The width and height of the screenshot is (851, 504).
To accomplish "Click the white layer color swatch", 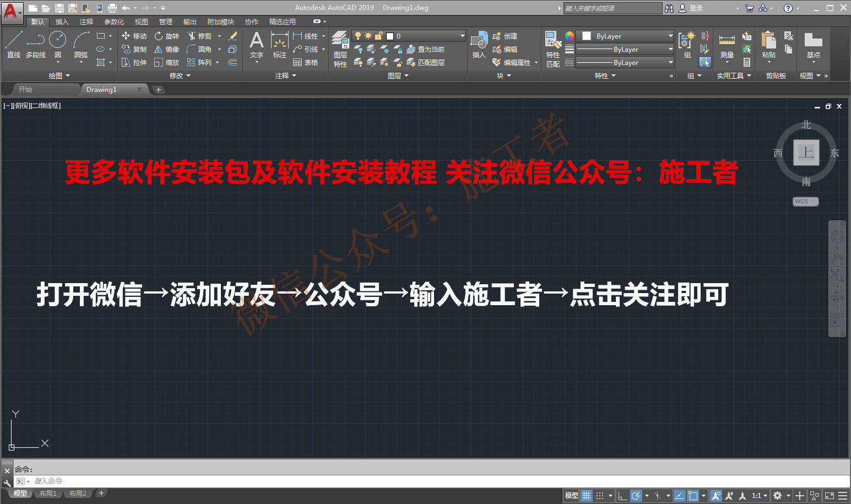I will [x=390, y=36].
